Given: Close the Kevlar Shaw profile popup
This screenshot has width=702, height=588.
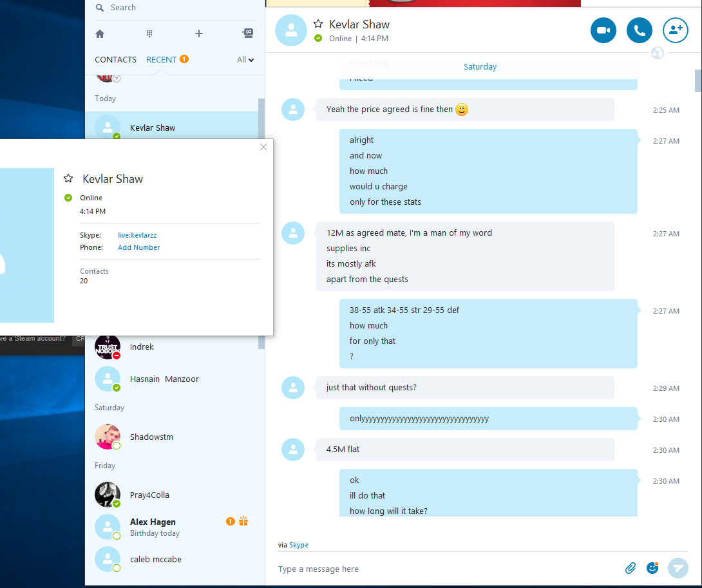Looking at the screenshot, I should point(263,147).
